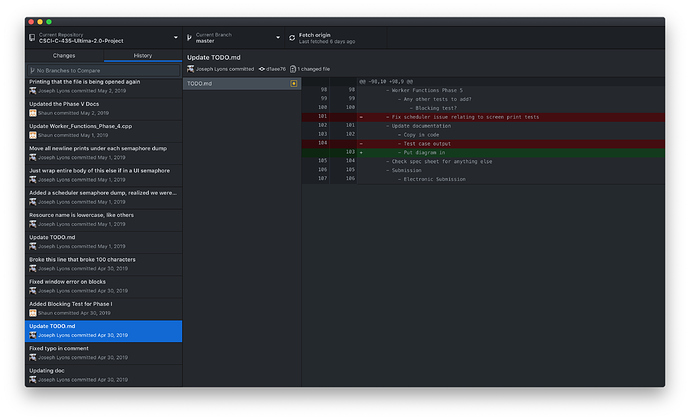Select commit 'Printing that the file is being opened again'
The image size is (690, 420).
104,87
